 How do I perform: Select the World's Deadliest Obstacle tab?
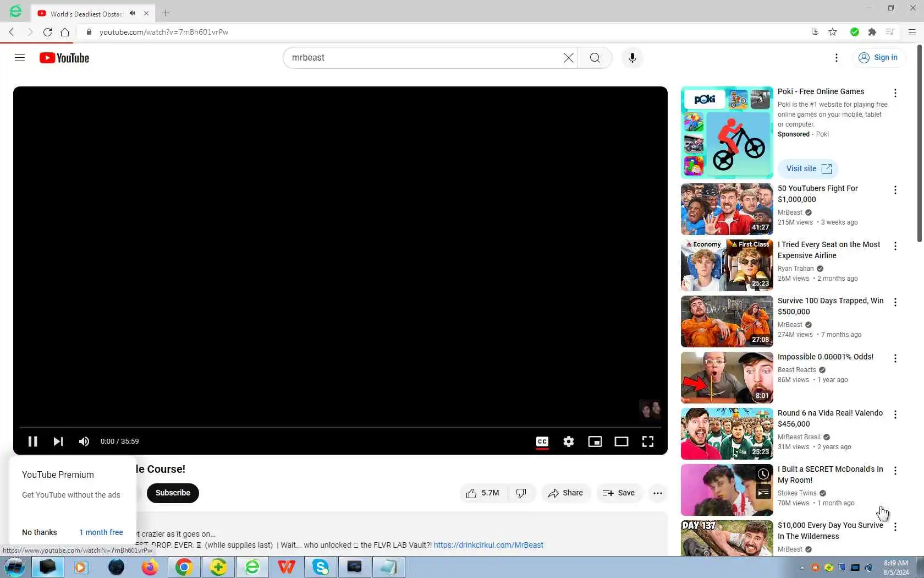[92, 13]
